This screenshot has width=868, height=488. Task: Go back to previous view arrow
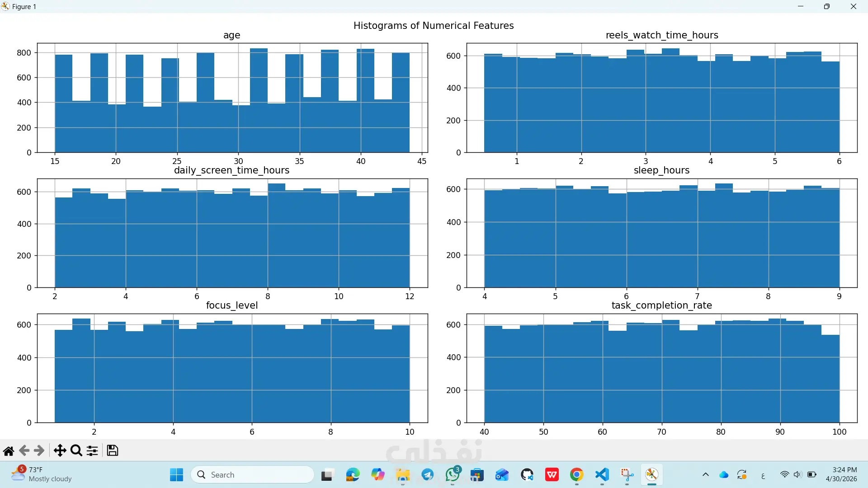click(24, 450)
